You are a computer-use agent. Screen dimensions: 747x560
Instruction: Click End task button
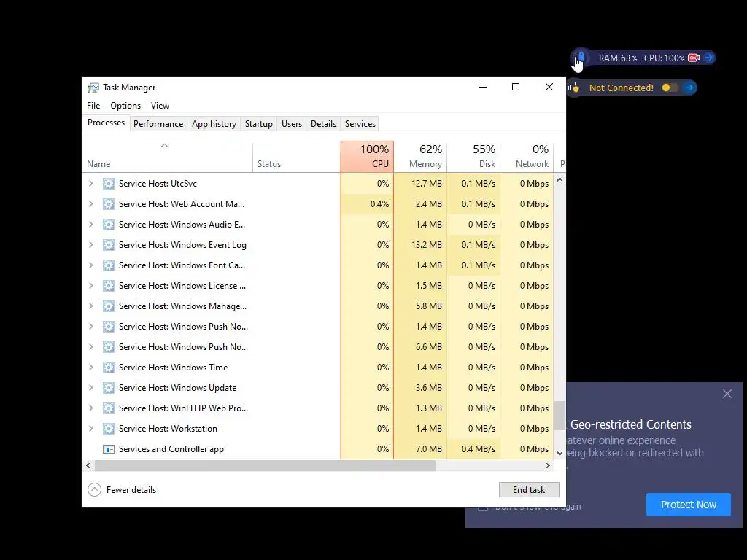[x=529, y=489]
